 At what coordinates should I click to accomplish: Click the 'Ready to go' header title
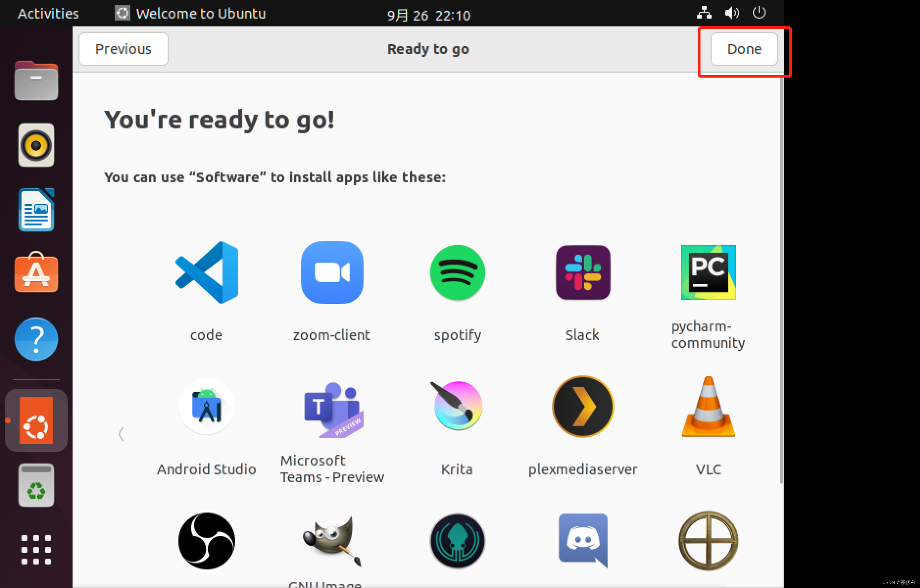(428, 50)
